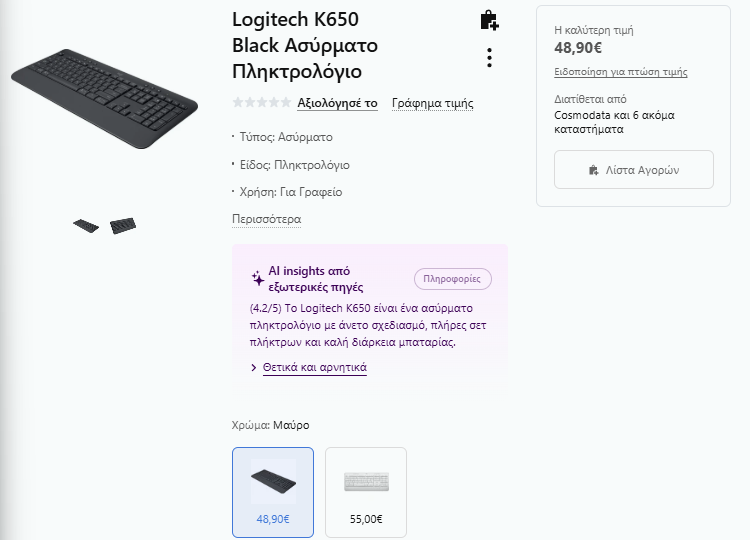This screenshot has height=540, width=750.
Task: Click the chevron beside Θετικά και αρνητικά
Action: point(254,368)
